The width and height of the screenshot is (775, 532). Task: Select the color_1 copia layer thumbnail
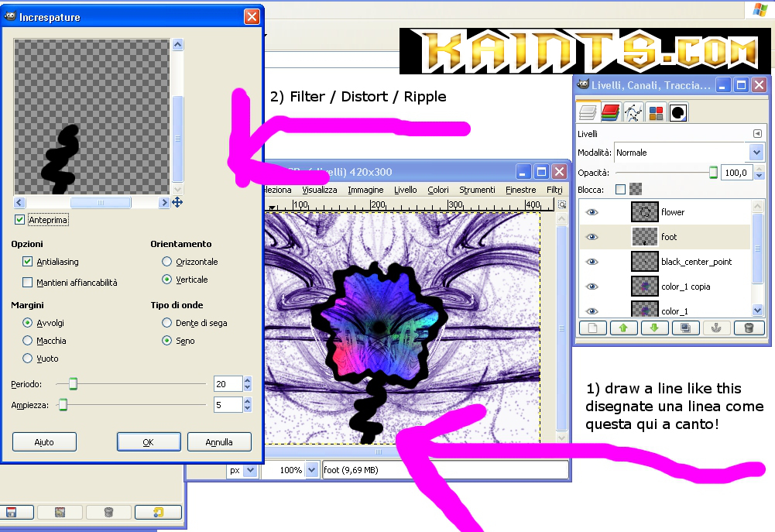644,287
